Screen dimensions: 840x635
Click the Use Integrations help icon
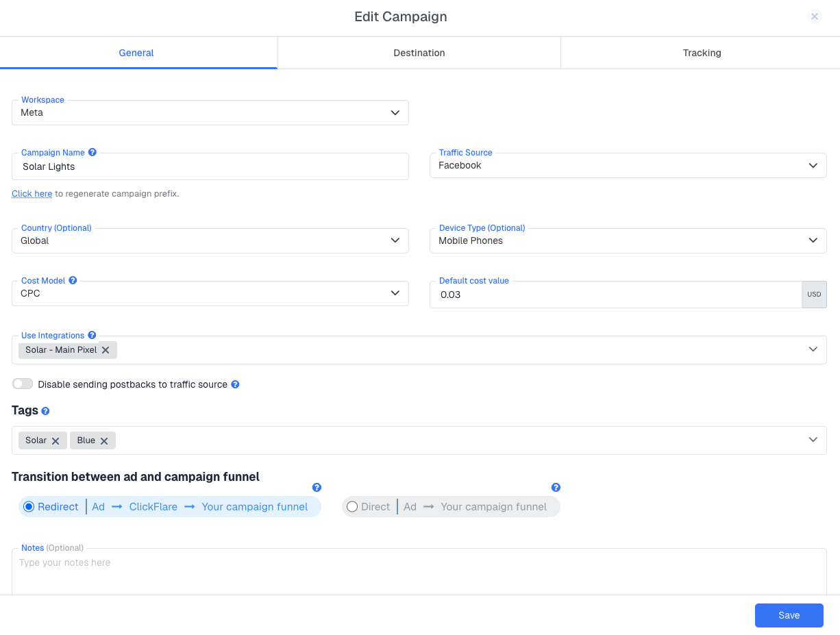(x=92, y=336)
